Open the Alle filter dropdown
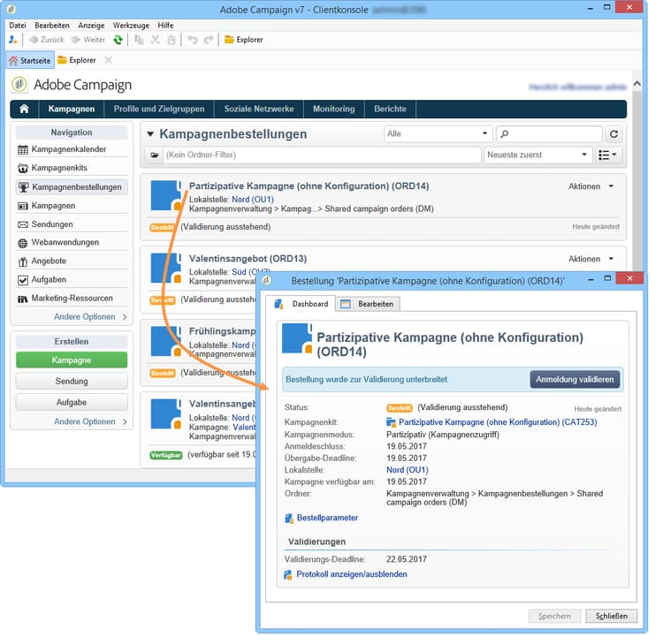 click(x=438, y=134)
